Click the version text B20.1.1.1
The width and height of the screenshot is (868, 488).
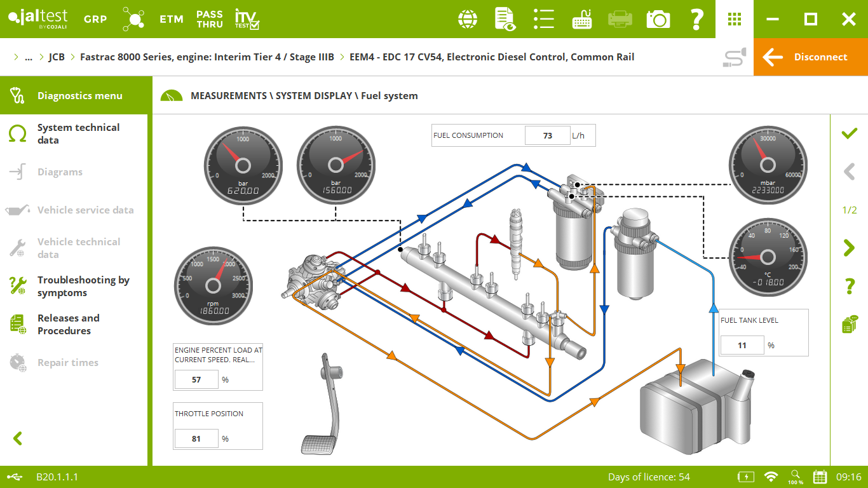click(x=57, y=477)
